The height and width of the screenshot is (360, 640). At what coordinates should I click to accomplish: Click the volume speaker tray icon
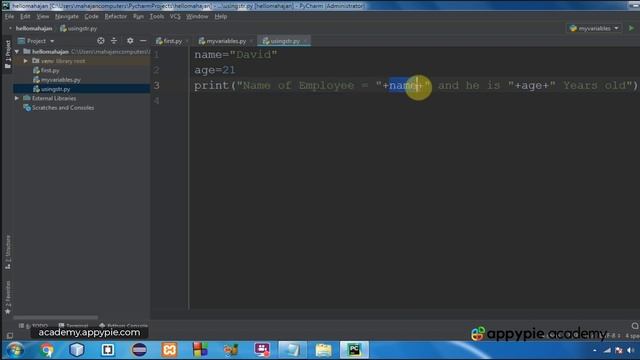631,350
